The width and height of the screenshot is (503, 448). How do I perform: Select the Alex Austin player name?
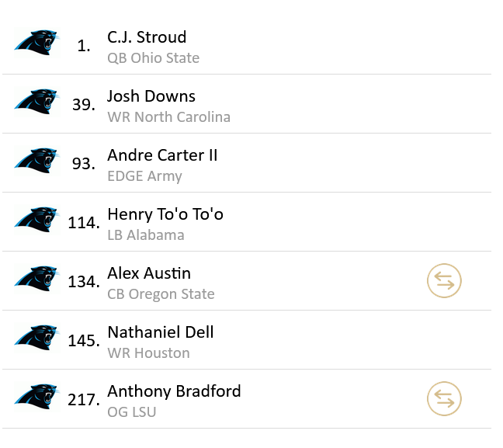pyautogui.click(x=149, y=273)
